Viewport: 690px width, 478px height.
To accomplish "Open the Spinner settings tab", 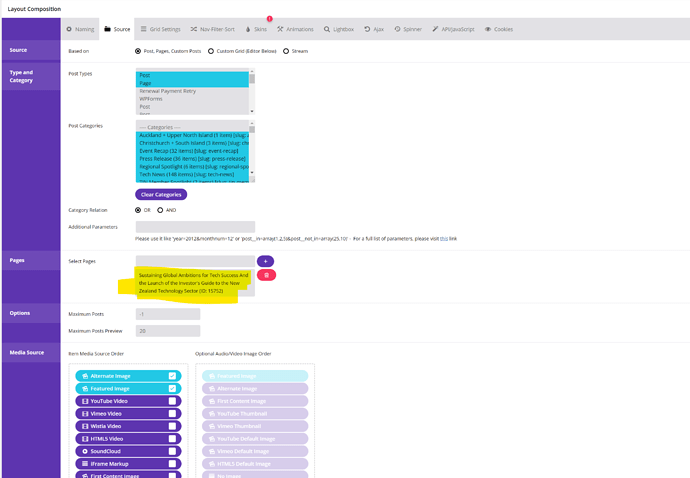I will pyautogui.click(x=408, y=29).
